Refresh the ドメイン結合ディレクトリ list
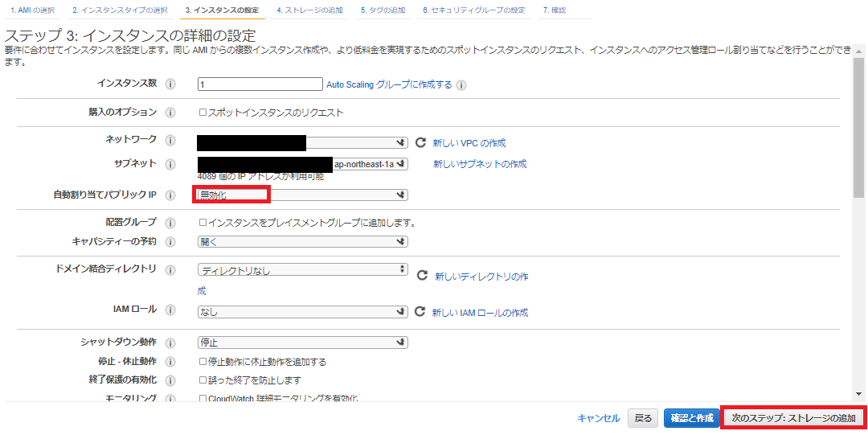The height and width of the screenshot is (435, 868). [x=423, y=276]
